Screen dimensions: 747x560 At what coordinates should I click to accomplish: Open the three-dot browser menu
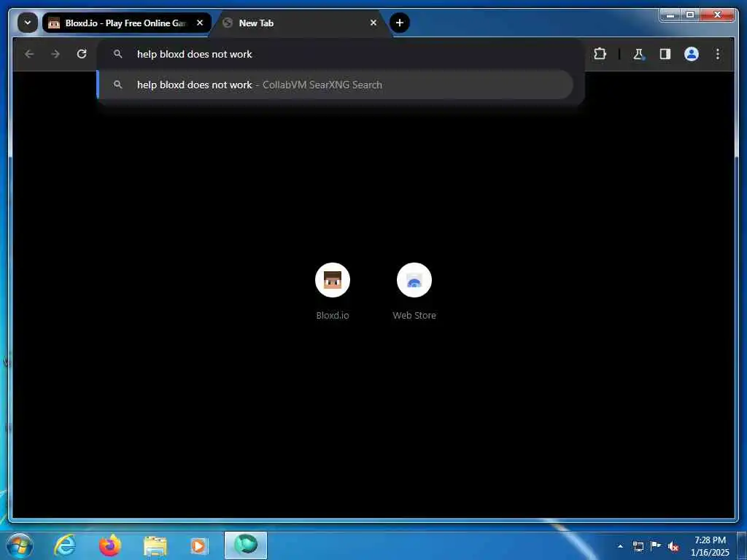click(718, 54)
